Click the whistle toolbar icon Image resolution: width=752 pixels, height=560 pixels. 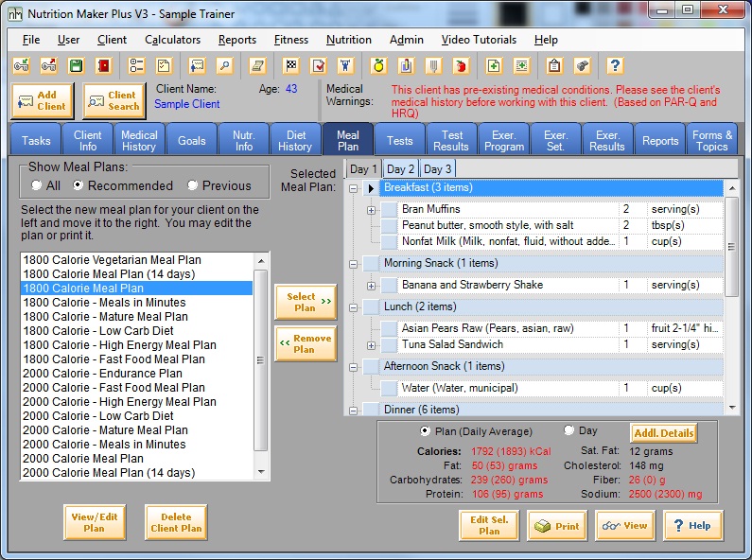coord(582,65)
